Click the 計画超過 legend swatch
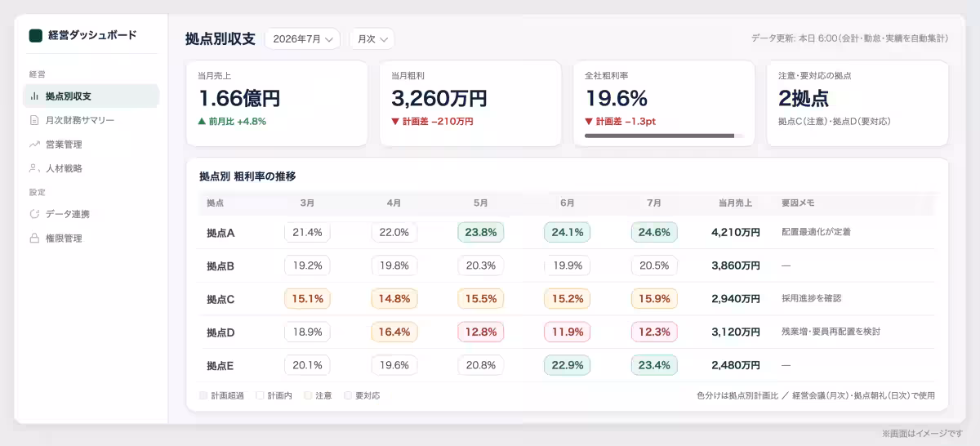 [x=203, y=395]
